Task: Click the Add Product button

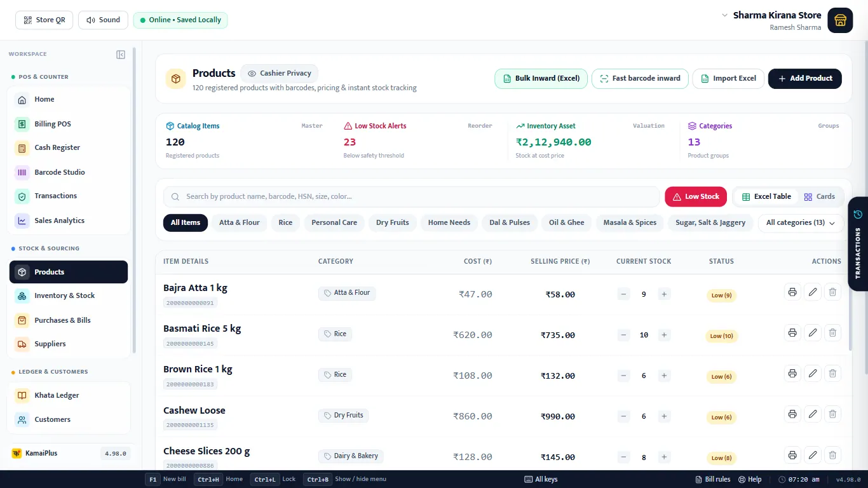Action: click(805, 79)
